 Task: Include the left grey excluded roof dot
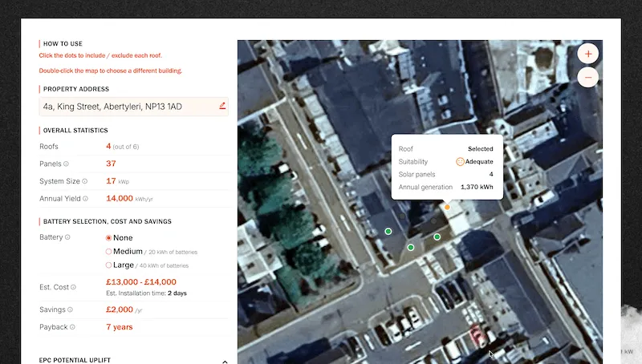(402, 216)
